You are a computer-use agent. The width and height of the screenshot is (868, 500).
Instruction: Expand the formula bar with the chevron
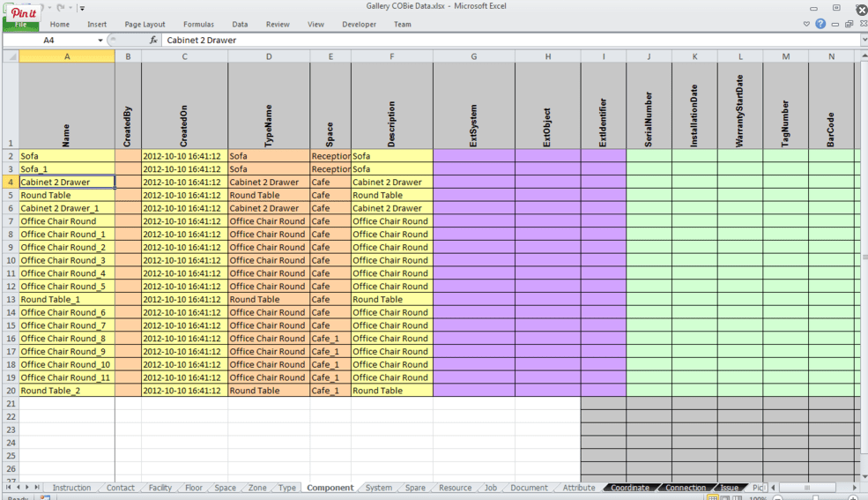tap(863, 41)
